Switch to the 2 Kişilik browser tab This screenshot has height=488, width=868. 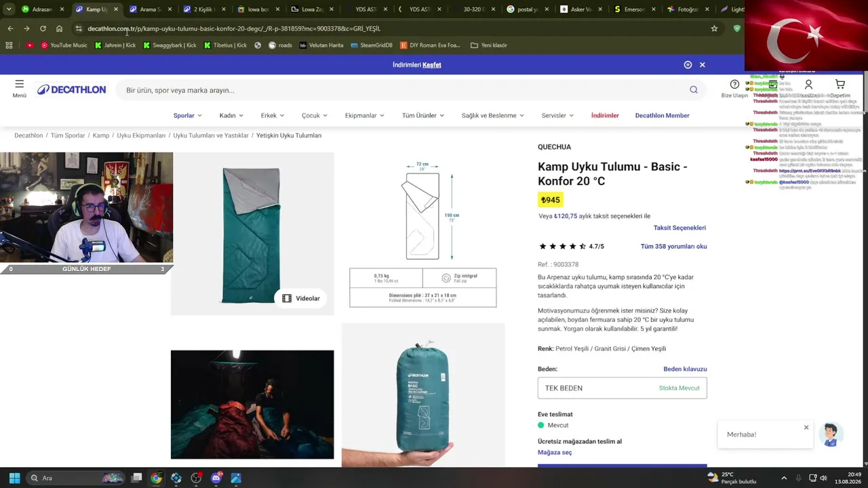[205, 9]
